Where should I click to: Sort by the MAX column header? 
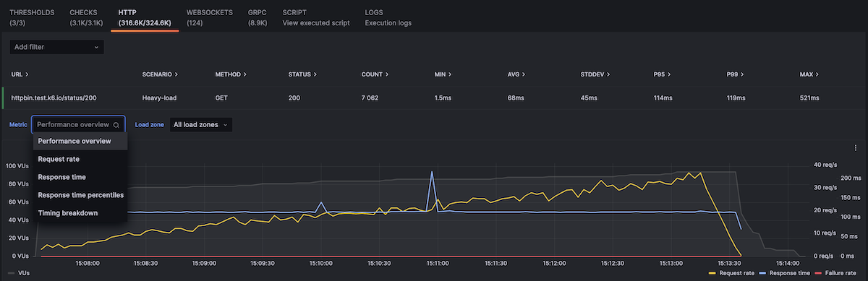click(x=810, y=74)
